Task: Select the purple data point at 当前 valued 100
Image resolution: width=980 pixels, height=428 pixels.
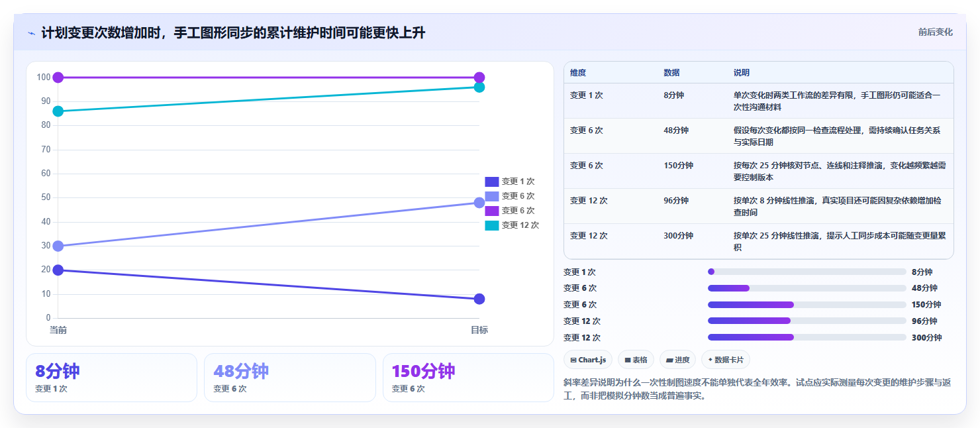Action: [x=58, y=78]
